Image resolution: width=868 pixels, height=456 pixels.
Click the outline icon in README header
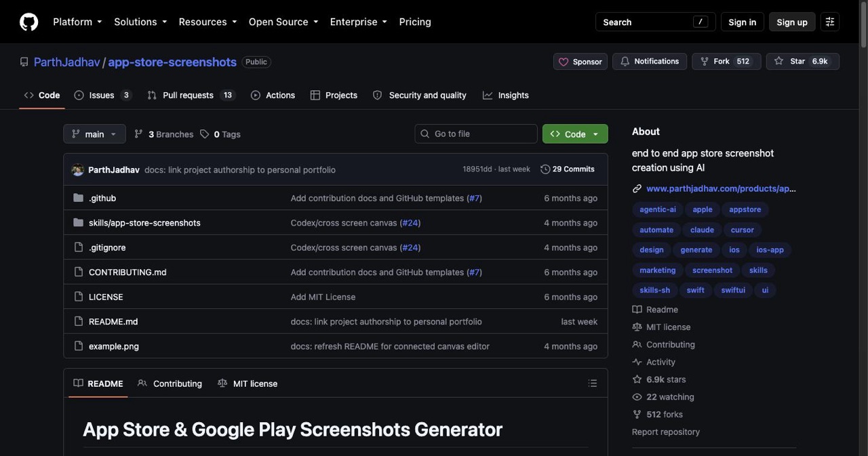(x=593, y=384)
